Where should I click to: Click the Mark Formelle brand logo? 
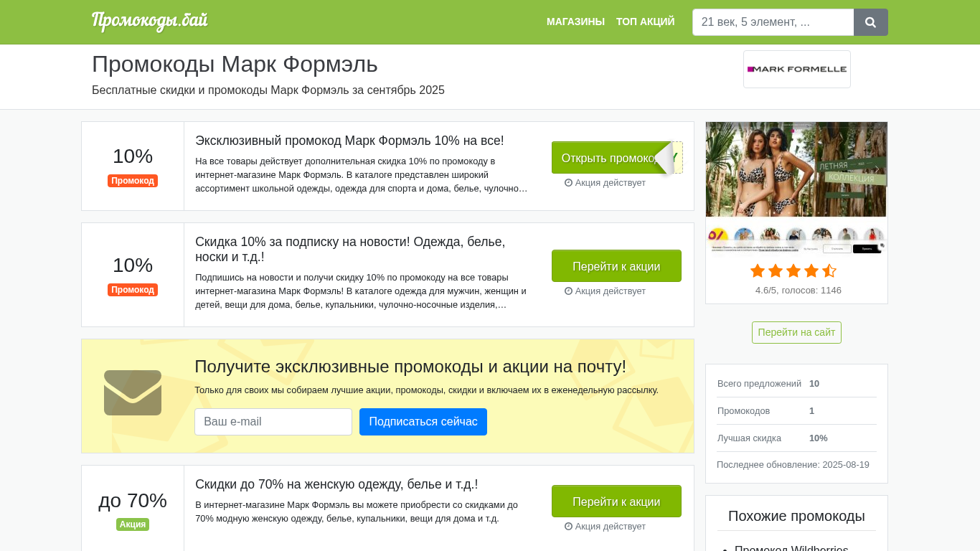point(797,70)
